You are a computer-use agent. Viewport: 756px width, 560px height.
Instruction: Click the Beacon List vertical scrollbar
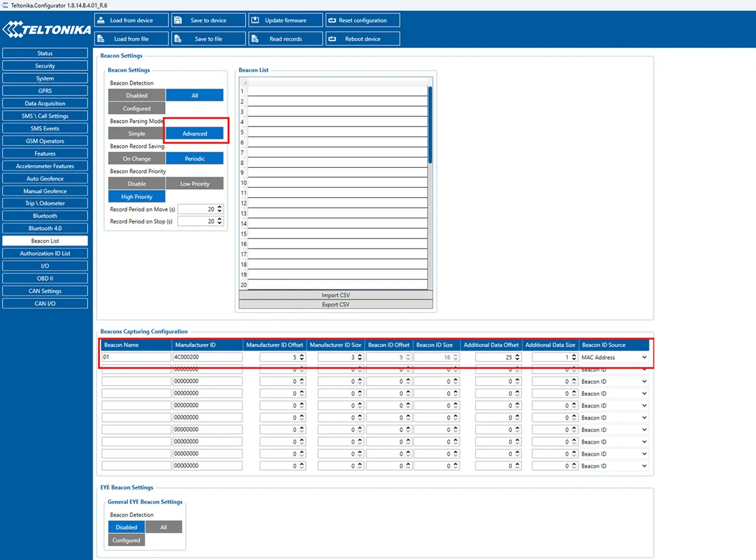click(x=430, y=124)
